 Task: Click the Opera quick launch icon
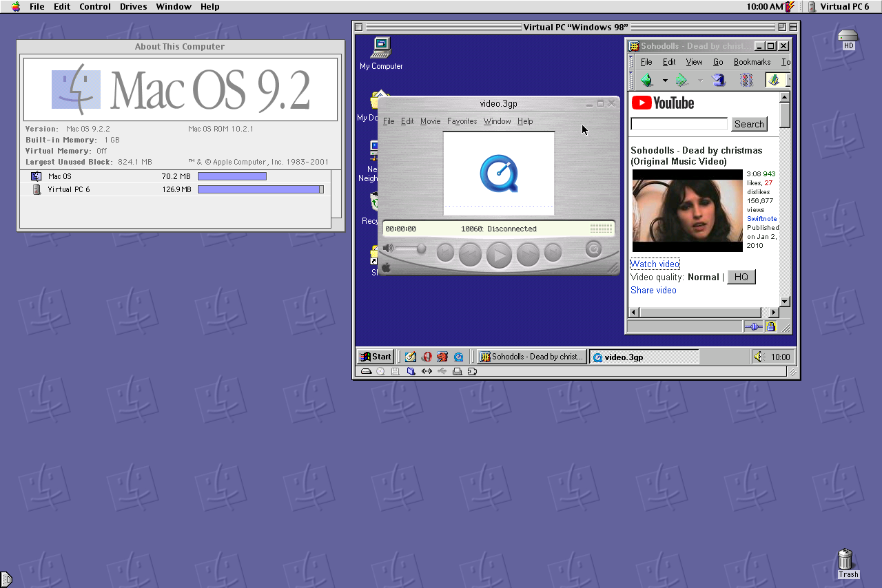tap(427, 357)
